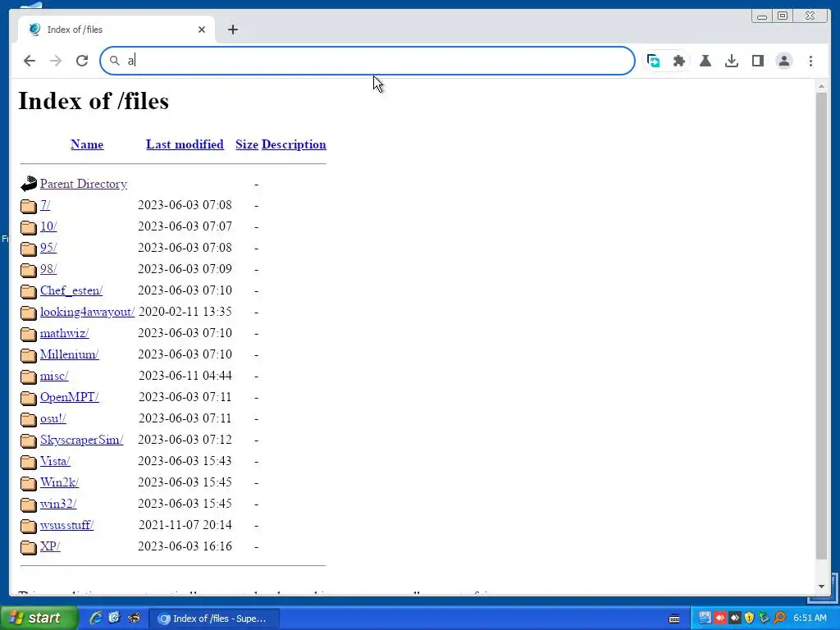
Task: Sort listing by Name column
Action: tap(87, 144)
